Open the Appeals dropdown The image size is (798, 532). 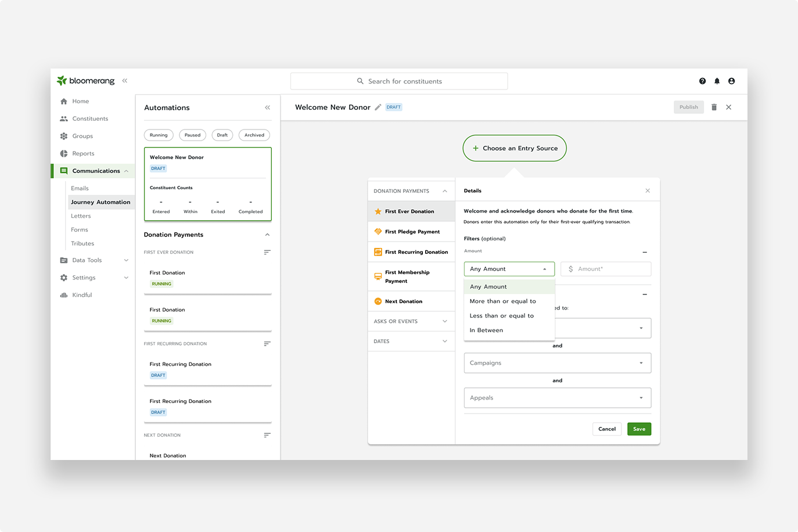(x=558, y=398)
